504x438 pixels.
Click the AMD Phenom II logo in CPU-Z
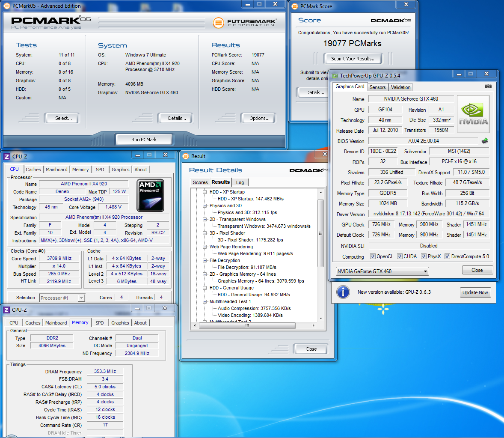pos(151,195)
